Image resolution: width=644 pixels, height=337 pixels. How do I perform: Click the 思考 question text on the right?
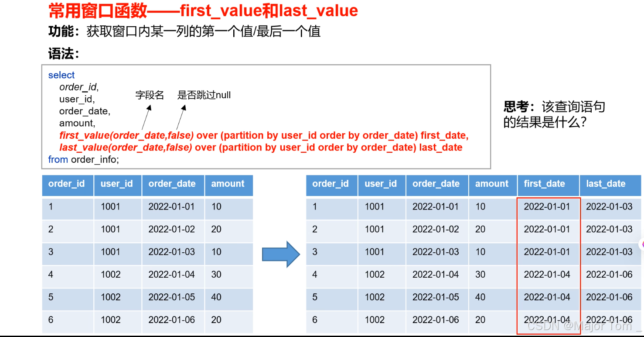pos(554,114)
